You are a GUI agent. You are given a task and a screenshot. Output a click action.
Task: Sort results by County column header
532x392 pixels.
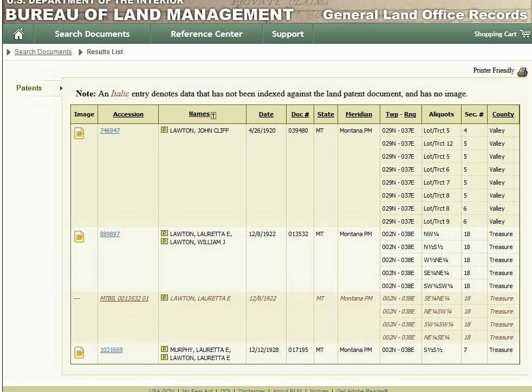503,115
